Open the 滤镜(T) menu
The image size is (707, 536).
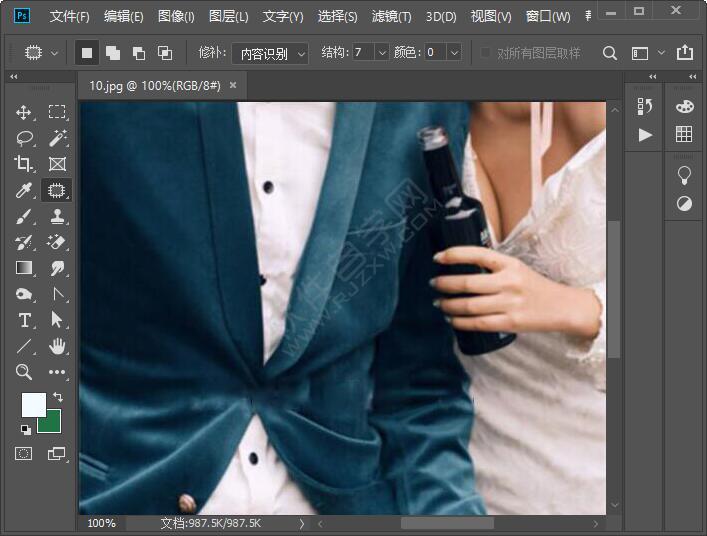pos(391,17)
